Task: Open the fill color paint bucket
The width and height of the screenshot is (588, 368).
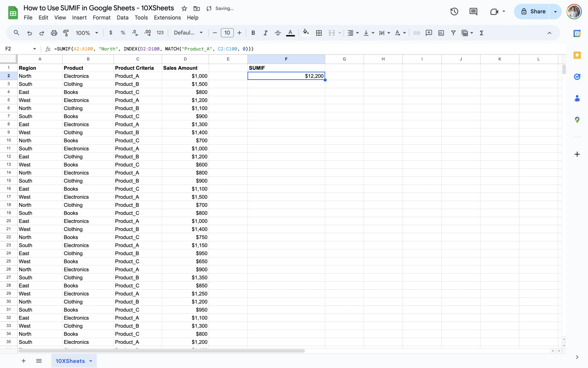Action: [x=306, y=32]
